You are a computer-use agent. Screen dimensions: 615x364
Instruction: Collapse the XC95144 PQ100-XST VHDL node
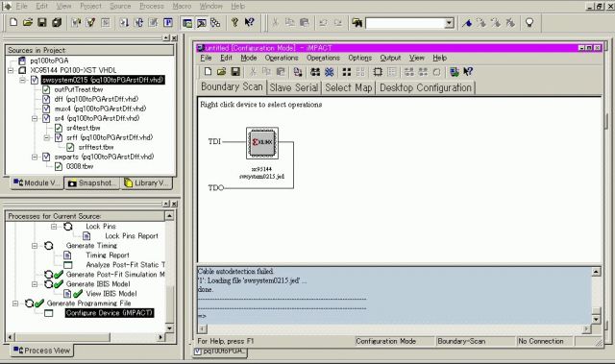[11, 70]
